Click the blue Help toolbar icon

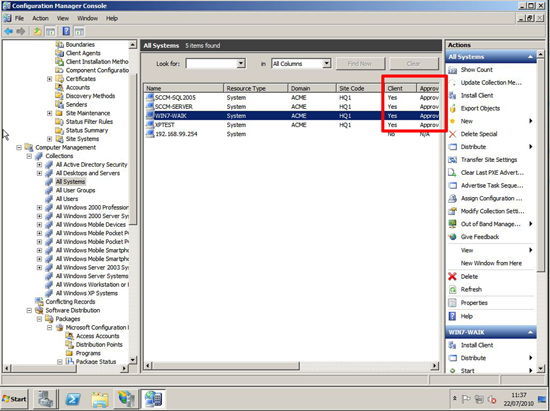(x=66, y=31)
